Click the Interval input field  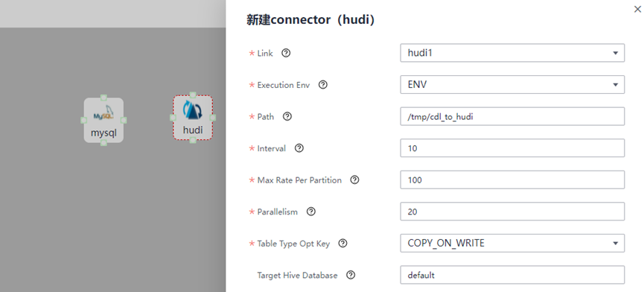512,147
